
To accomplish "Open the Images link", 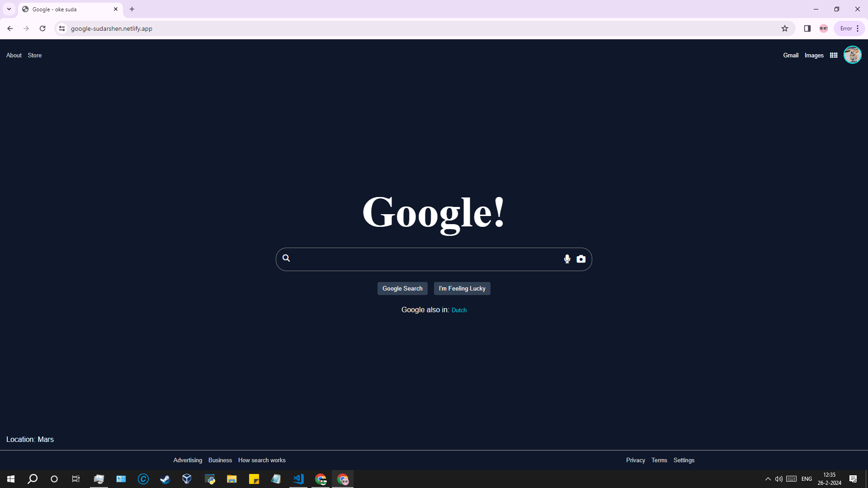I will tap(814, 55).
